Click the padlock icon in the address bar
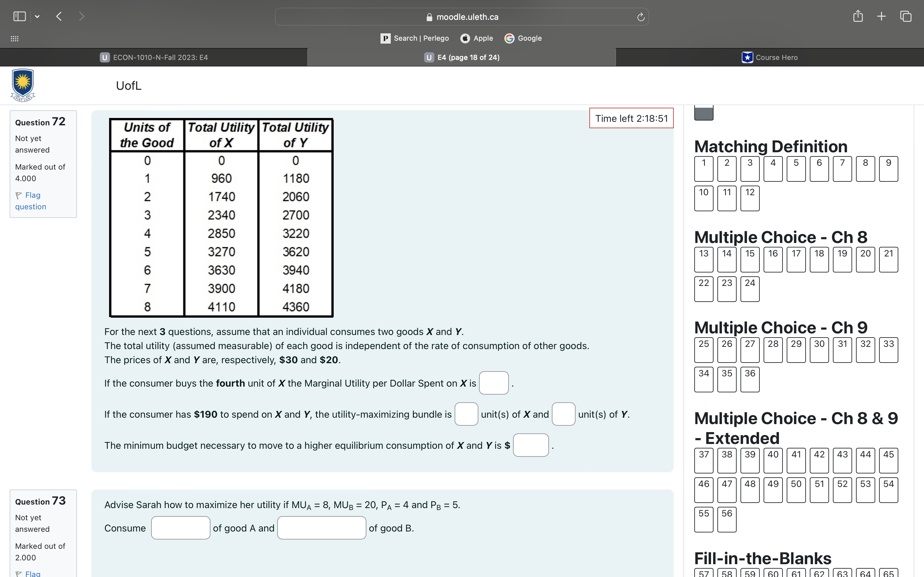The height and width of the screenshot is (577, 924). coord(429,17)
